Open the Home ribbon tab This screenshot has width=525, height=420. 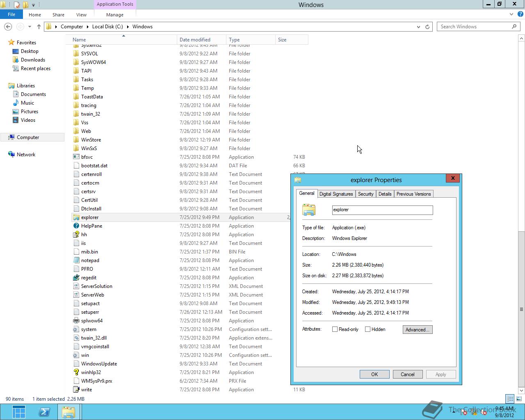pyautogui.click(x=35, y=14)
